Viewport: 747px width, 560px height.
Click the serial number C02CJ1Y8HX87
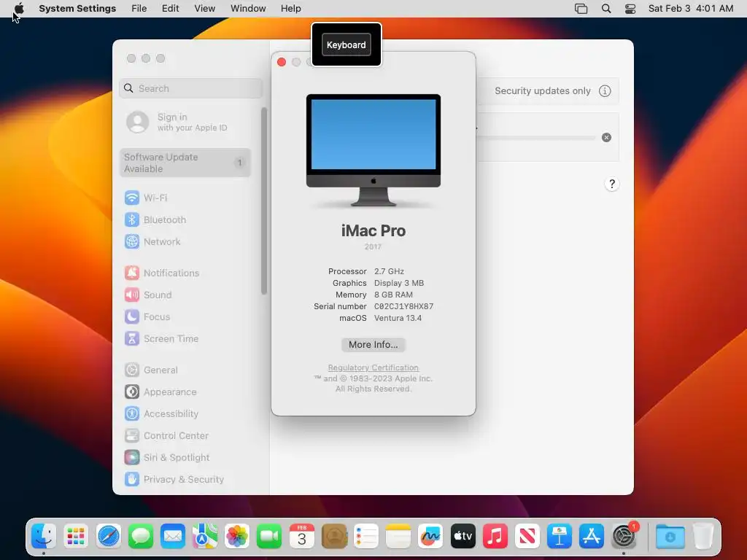pos(403,306)
